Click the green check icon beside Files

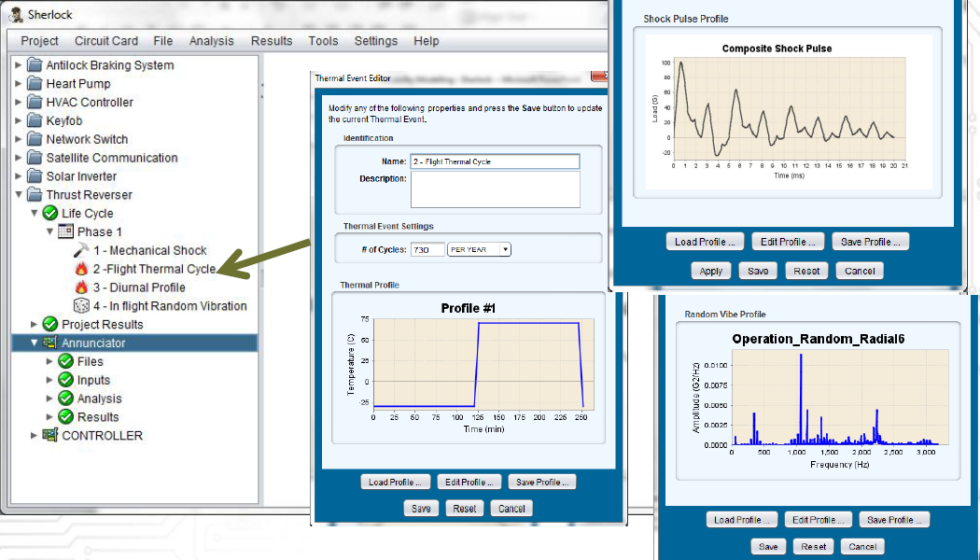(x=65, y=361)
